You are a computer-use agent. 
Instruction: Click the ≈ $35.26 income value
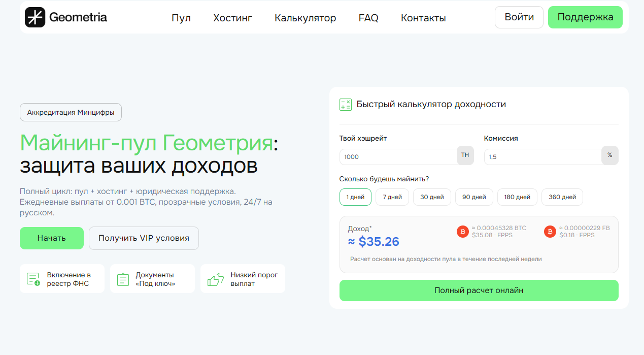tap(374, 242)
